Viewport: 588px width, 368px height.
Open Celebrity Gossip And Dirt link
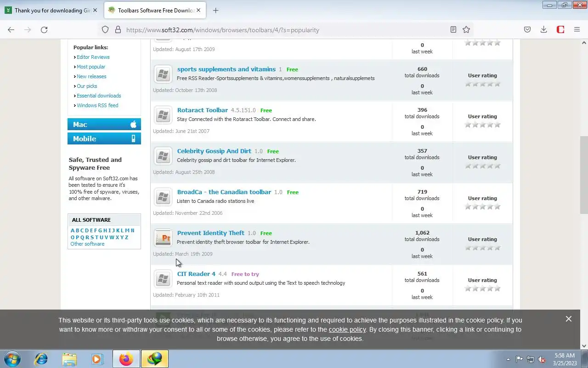(x=214, y=151)
